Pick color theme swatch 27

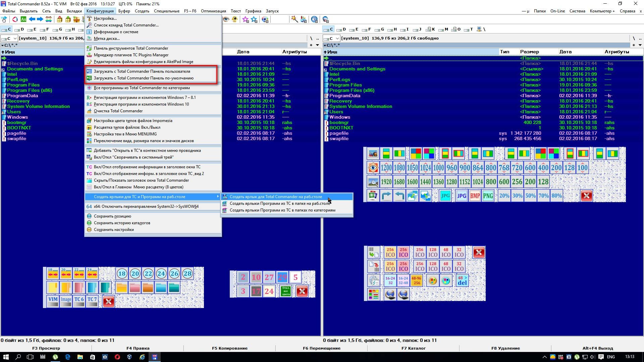coord(269,277)
